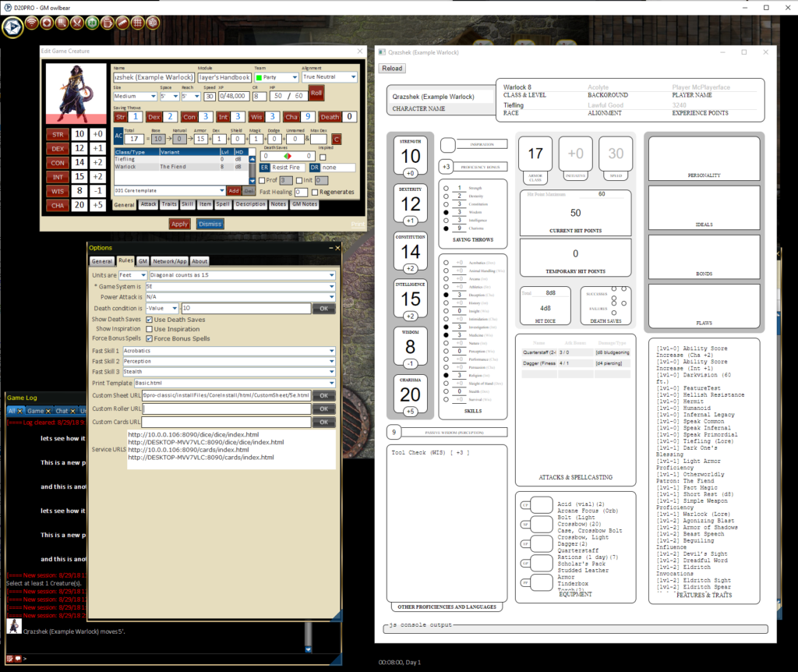The height and width of the screenshot is (672, 798).
Task: Click the green Party team color swatch
Action: 259,77
